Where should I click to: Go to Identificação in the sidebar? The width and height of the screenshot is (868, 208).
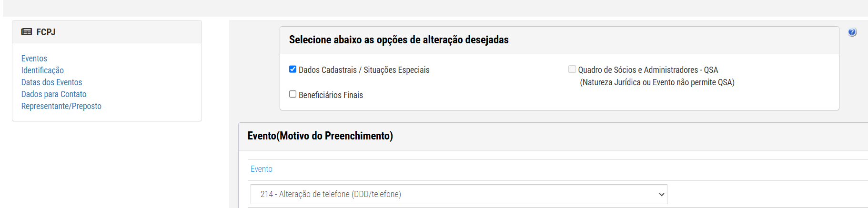(x=42, y=70)
